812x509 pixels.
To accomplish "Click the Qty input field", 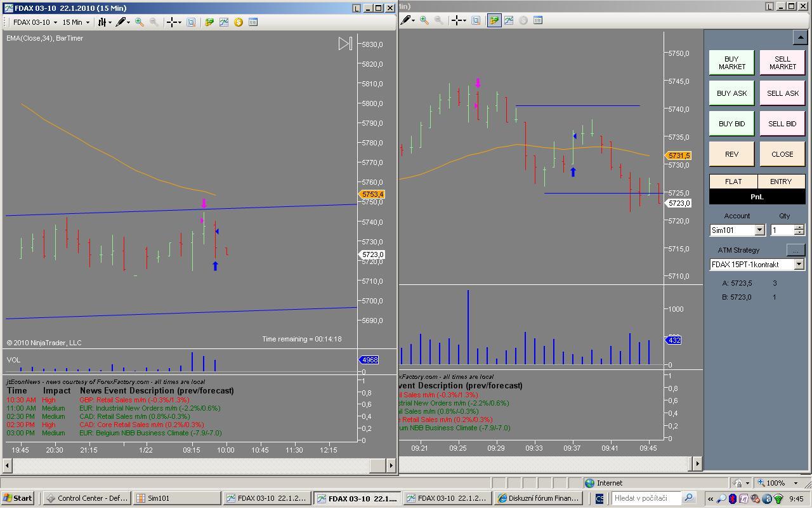I will click(x=783, y=230).
